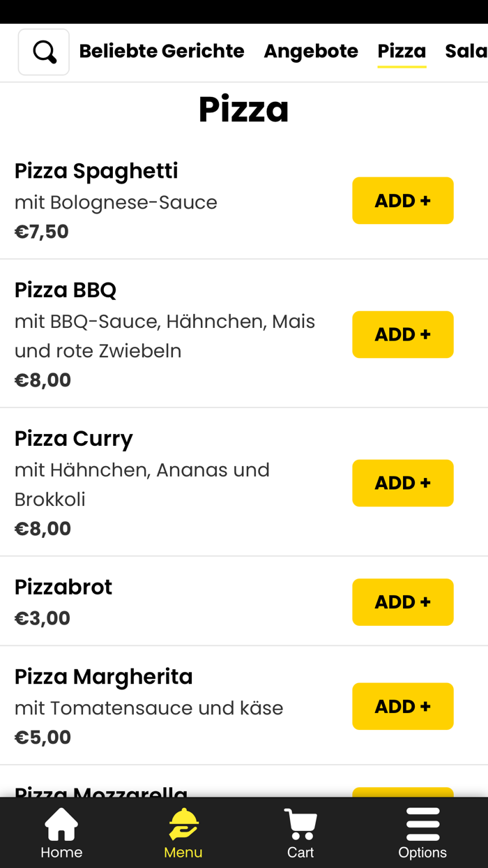
Task: Click the Pizza section heading
Action: pos(244,108)
